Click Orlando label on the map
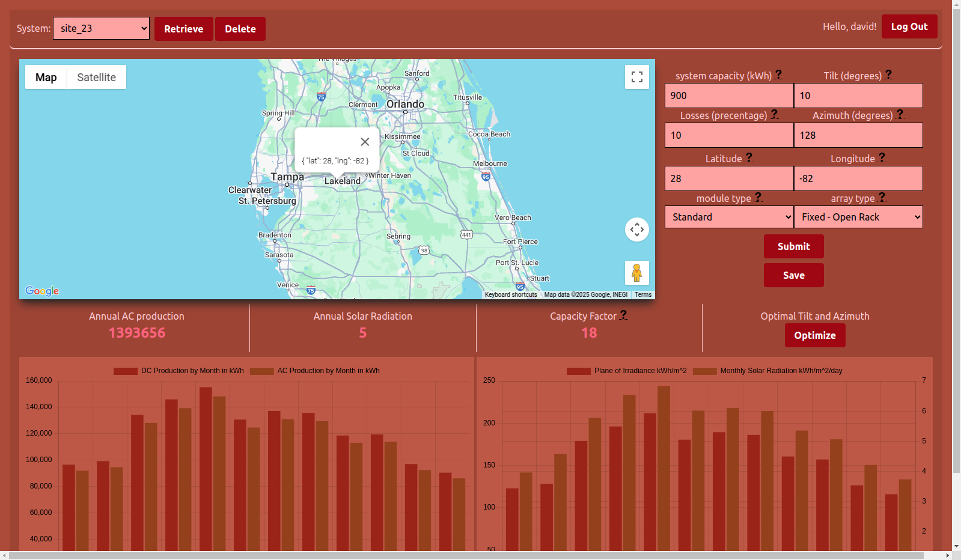The height and width of the screenshot is (560, 961). click(405, 104)
